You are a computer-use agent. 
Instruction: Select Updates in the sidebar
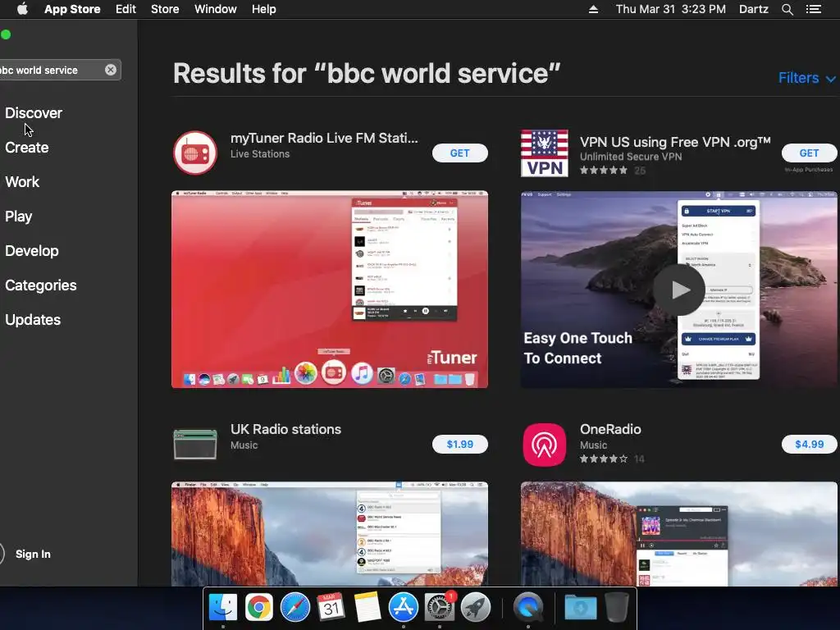tap(33, 320)
